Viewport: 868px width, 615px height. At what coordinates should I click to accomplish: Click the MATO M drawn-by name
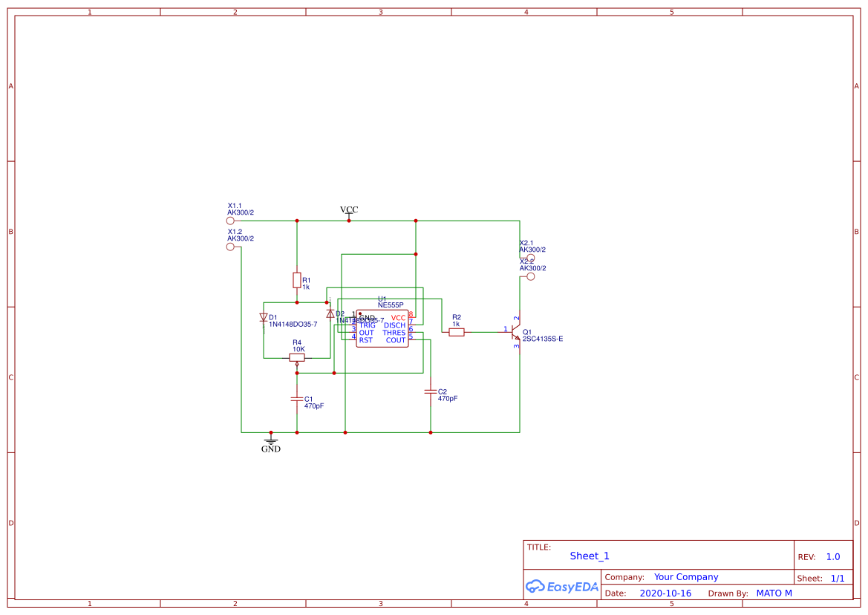point(774,593)
